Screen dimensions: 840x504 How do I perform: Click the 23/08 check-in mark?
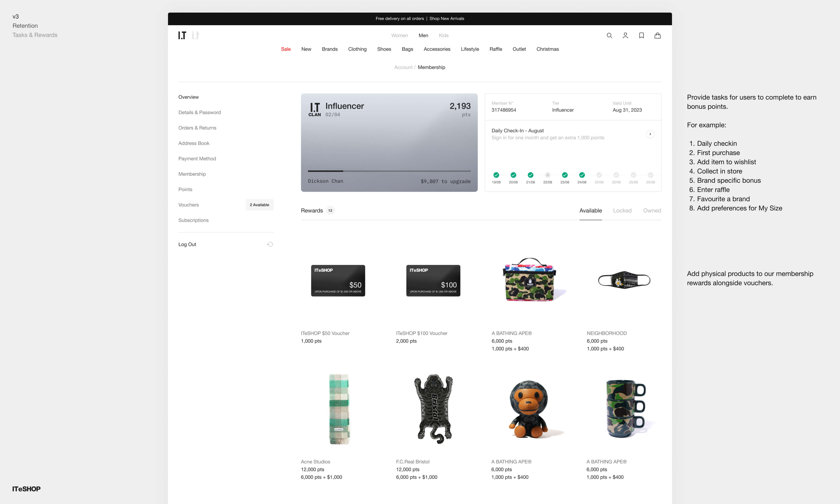(565, 175)
